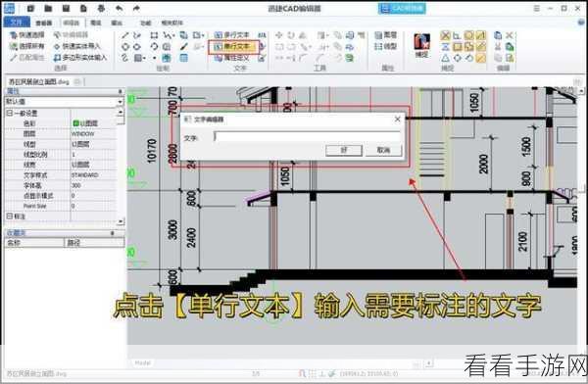Image resolution: width=588 pixels, height=384 pixels.
Task: Switch to the 高级 advanced tab
Action: 96,23
